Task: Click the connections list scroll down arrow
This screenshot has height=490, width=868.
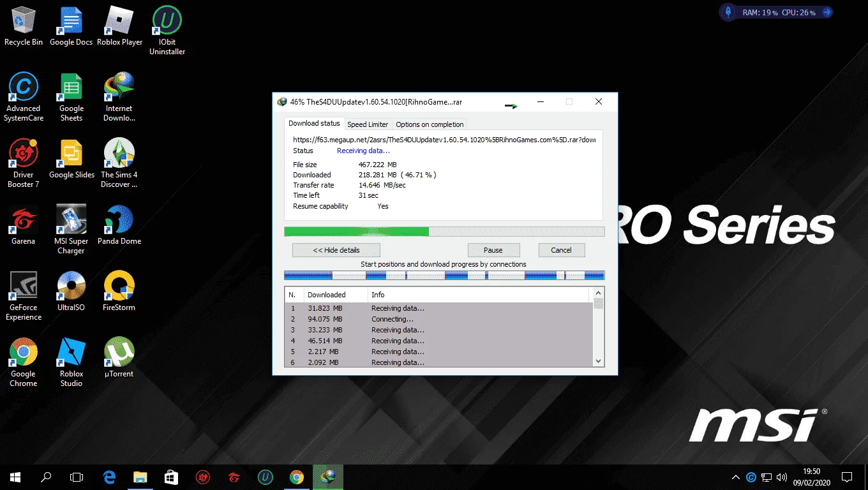Action: point(598,361)
